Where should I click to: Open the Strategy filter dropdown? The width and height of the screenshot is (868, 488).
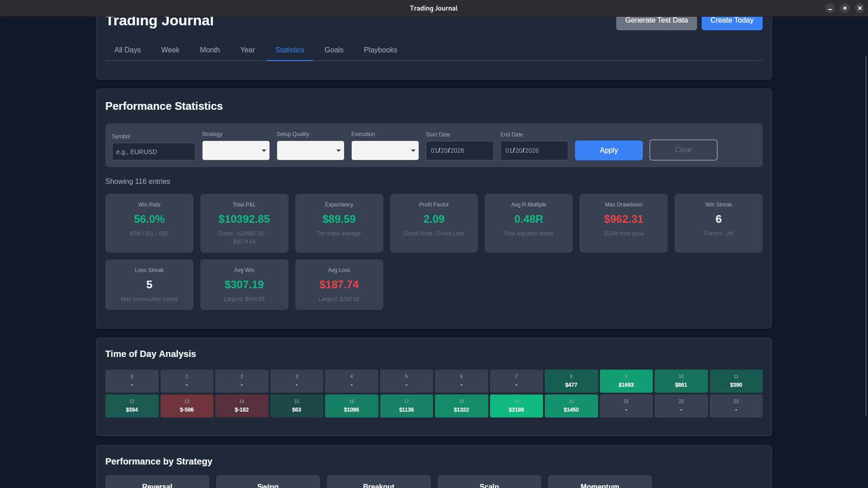tap(236, 150)
